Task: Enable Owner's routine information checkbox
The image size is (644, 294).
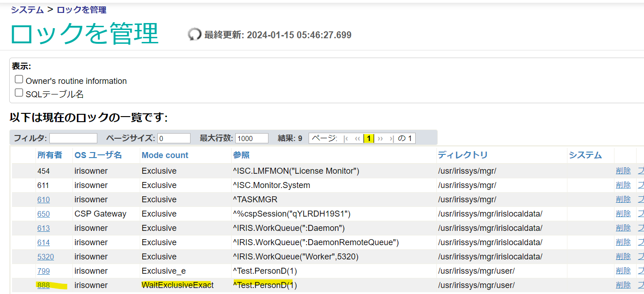Action: (x=19, y=79)
